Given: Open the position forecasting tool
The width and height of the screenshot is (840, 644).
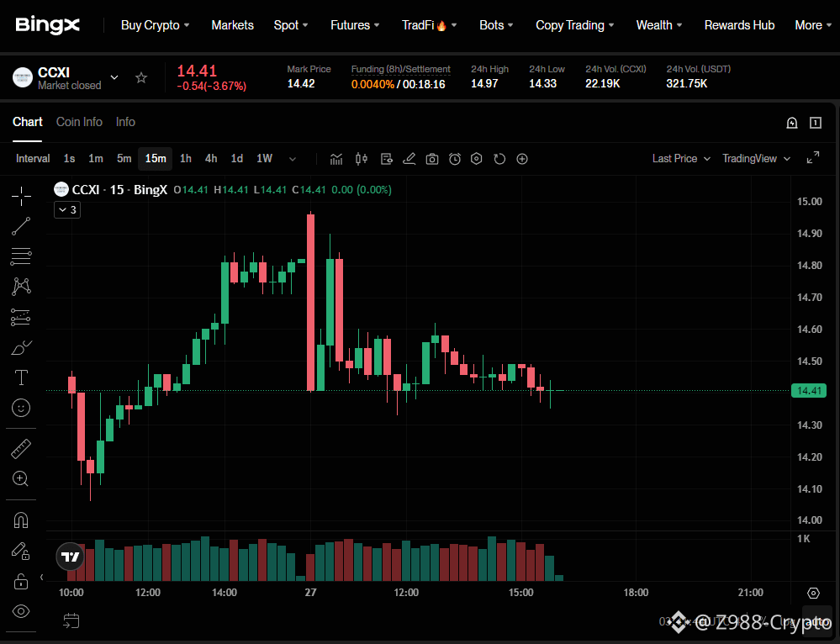Looking at the screenshot, I should pos(21,317).
